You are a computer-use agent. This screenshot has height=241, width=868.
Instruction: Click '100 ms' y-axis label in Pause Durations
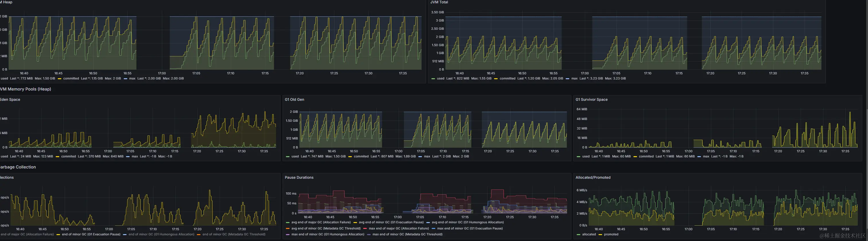coord(291,194)
